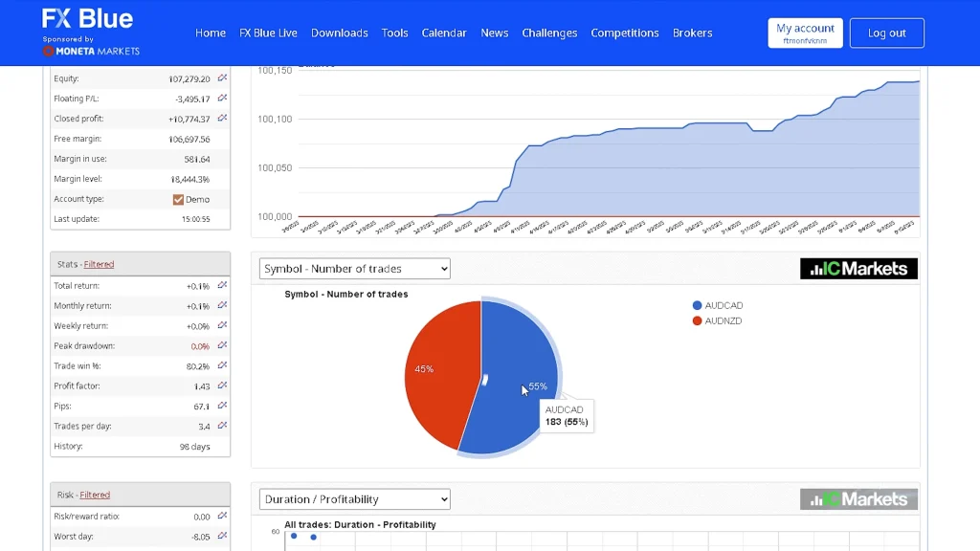Open the chart icon beside Profit factor
This screenshot has height=551, width=980.
222,386
